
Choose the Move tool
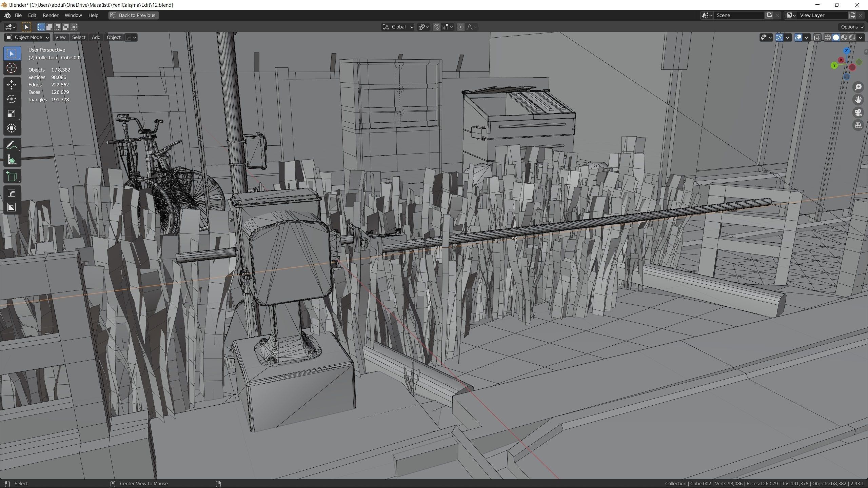[12, 84]
